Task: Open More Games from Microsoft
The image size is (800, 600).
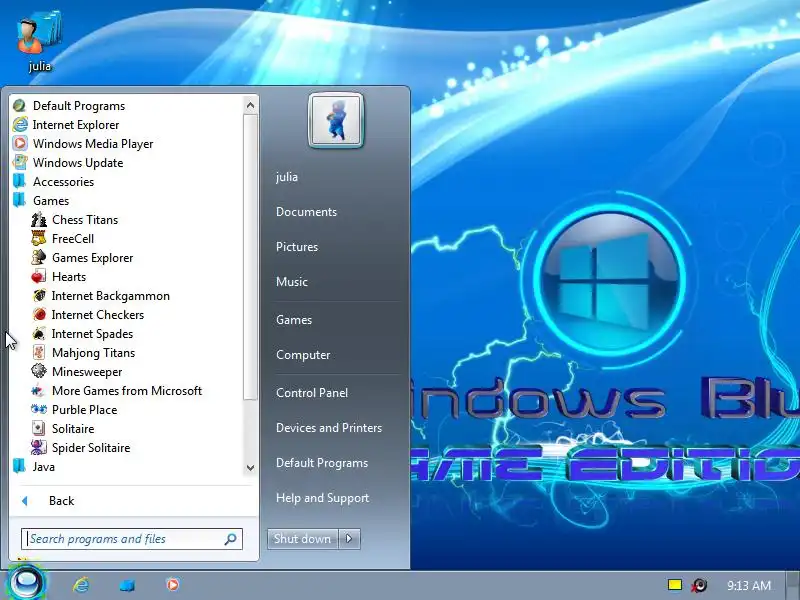Action: pos(117,391)
